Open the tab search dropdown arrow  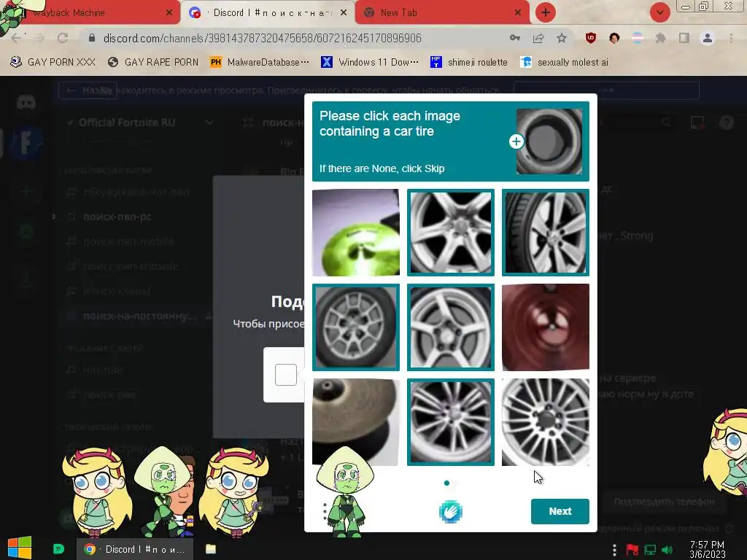click(659, 12)
